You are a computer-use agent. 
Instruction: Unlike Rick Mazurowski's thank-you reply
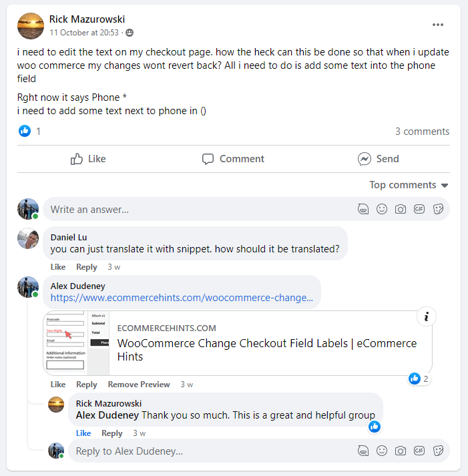pos(83,433)
